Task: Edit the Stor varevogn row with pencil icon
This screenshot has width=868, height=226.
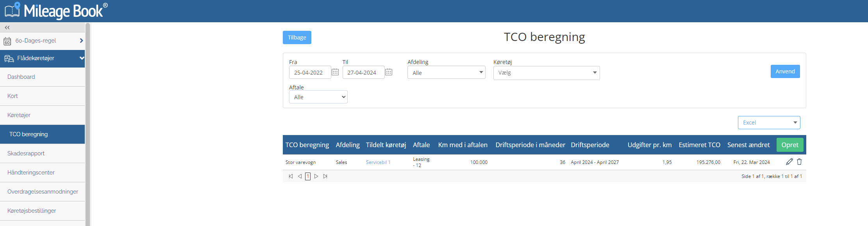Action: tap(789, 162)
